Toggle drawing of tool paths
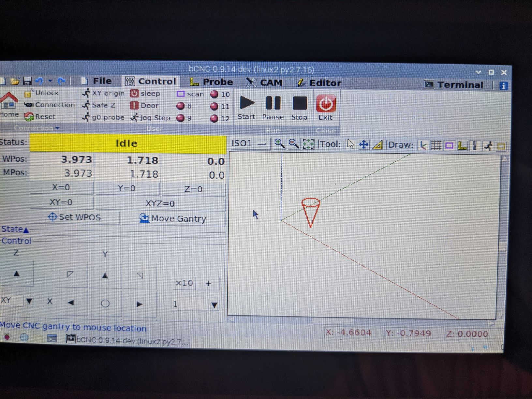Image resolution: width=532 pixels, height=399 pixels. pyautogui.click(x=475, y=146)
